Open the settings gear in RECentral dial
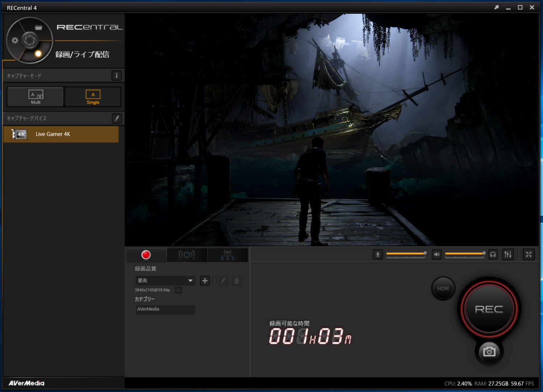543x392 pixels. pyautogui.click(x=15, y=40)
